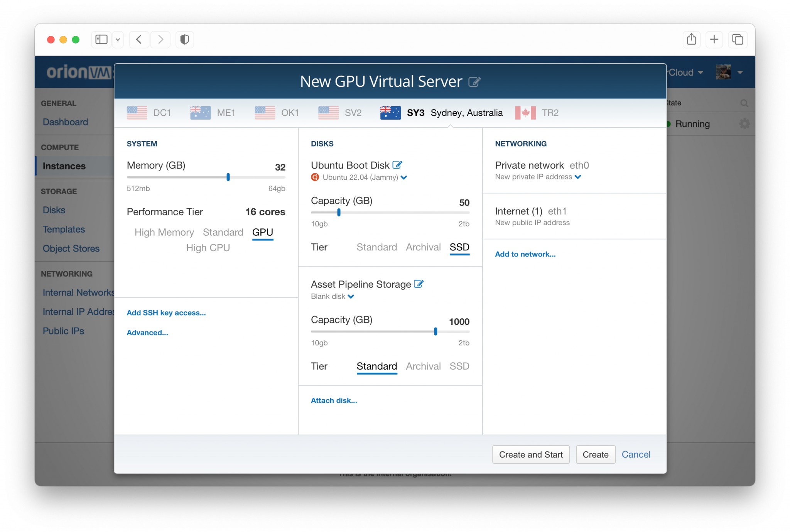Open instance settings via the gear icon

point(745,124)
